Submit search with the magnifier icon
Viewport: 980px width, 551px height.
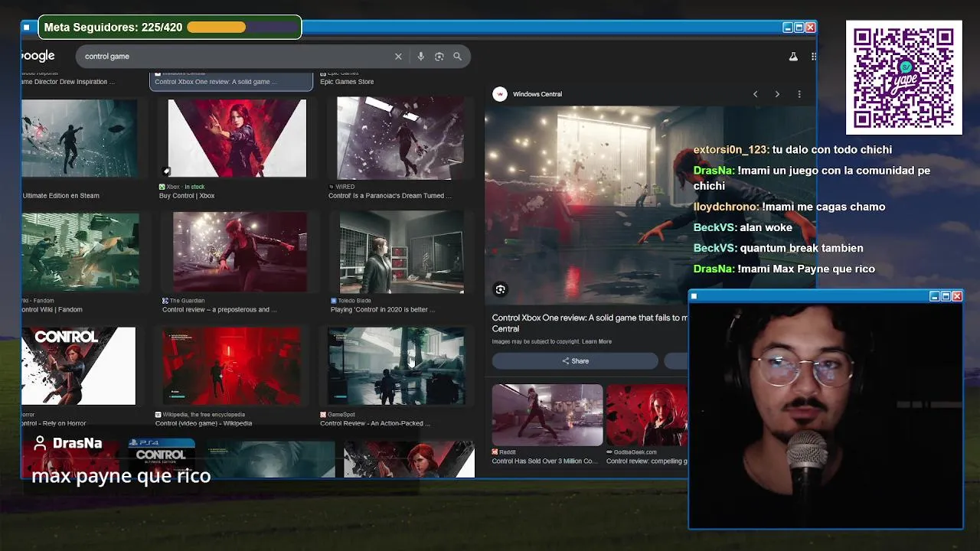[457, 57]
